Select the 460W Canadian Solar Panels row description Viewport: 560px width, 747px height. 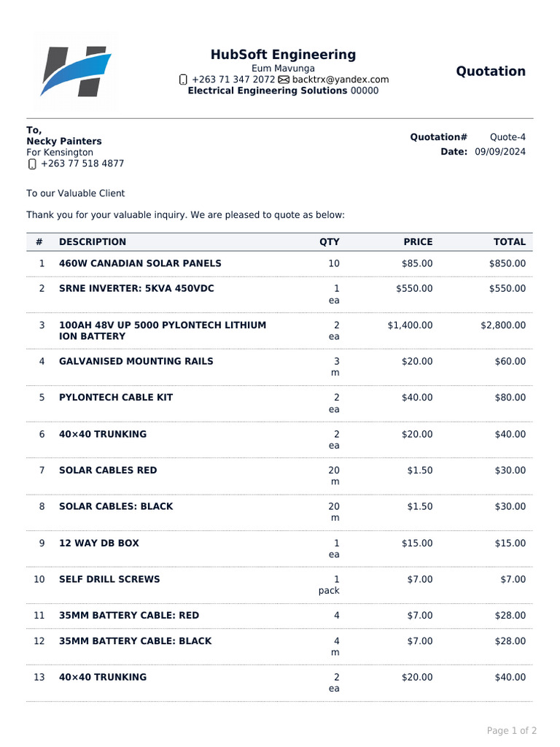click(140, 263)
